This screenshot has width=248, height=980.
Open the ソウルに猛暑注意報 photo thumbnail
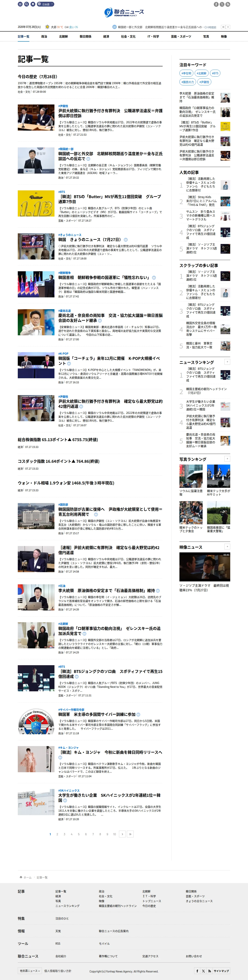pyautogui.click(x=191, y=476)
